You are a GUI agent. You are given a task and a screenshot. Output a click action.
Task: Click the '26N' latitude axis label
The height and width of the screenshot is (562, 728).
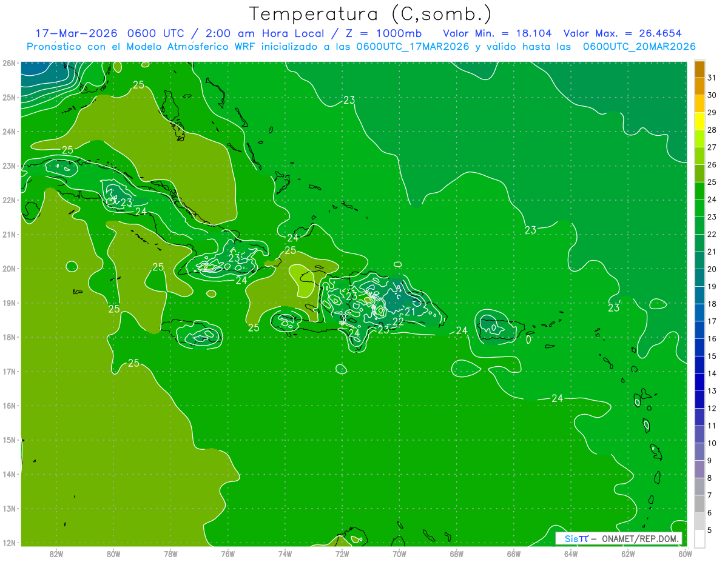(9, 63)
